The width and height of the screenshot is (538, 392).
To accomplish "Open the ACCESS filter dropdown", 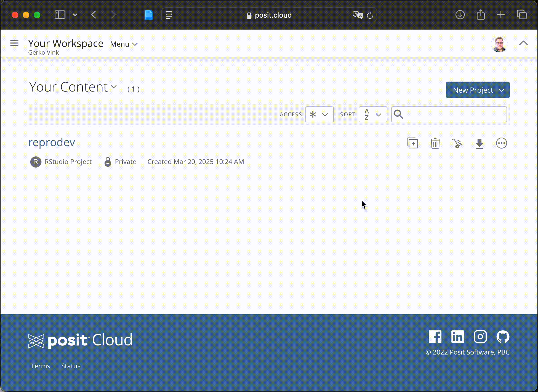I will 319,114.
